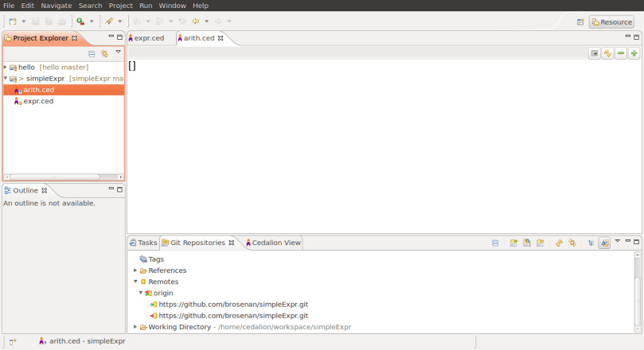The height and width of the screenshot is (350, 644).
Task: Open the Help menu
Action: [x=201, y=6]
